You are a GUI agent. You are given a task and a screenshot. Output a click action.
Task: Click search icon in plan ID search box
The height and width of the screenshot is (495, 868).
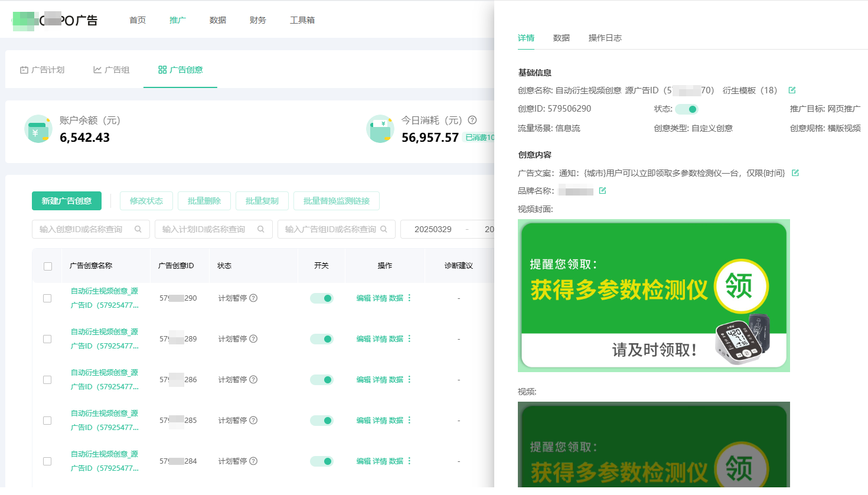(261, 229)
